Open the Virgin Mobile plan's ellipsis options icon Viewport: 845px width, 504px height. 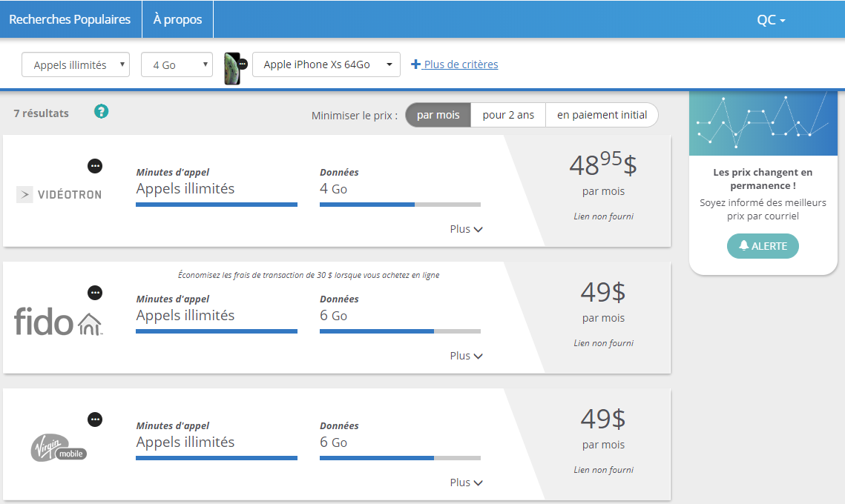(95, 420)
